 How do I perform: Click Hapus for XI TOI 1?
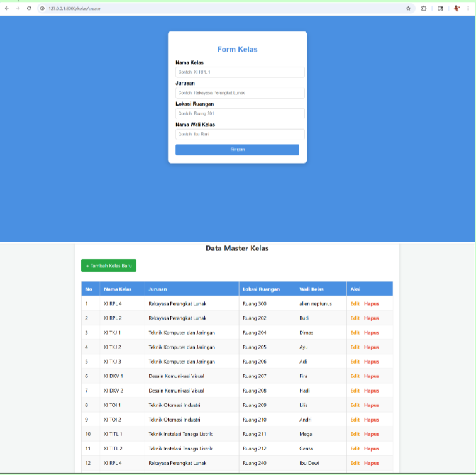(x=372, y=405)
